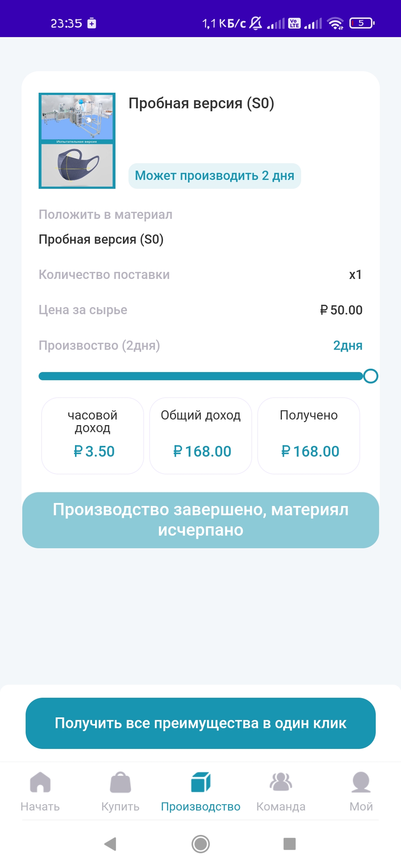Click Получить все преимущества в один клик
This screenshot has height=868, width=401.
click(x=200, y=723)
